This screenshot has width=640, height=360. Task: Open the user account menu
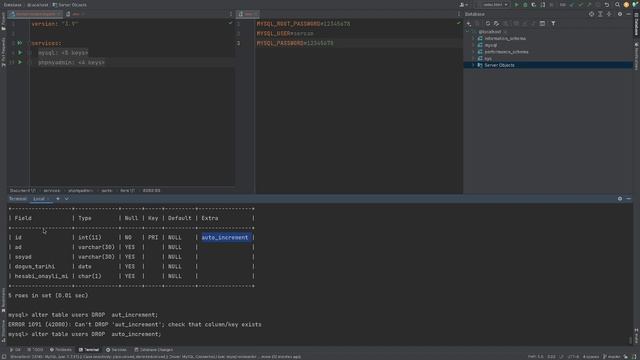464,5
